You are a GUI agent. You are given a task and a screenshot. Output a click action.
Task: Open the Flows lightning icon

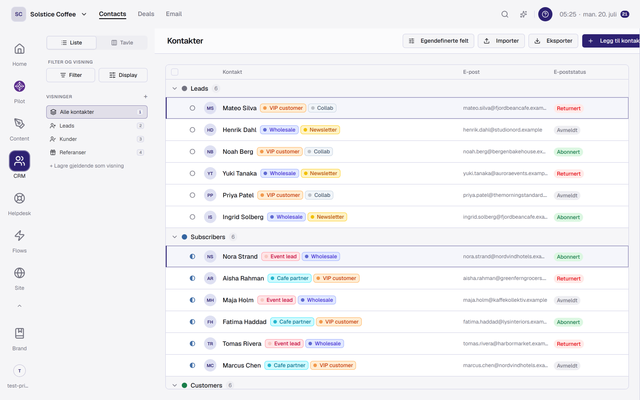(x=19, y=236)
